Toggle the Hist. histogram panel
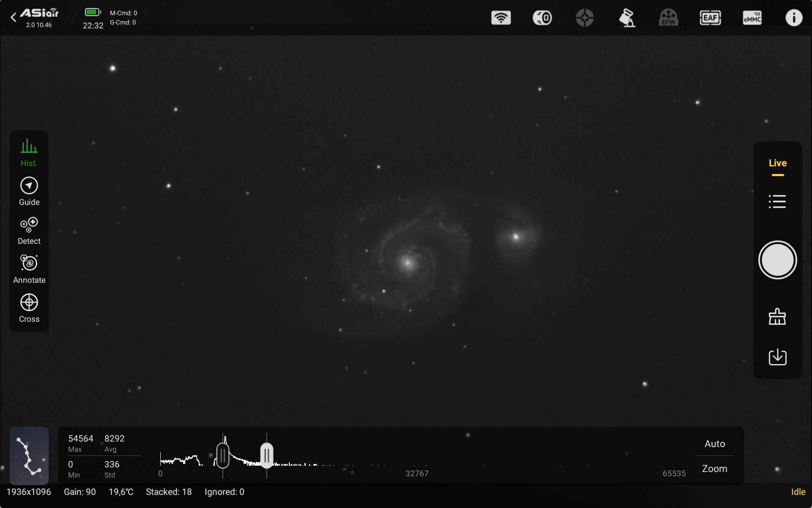 (29, 152)
